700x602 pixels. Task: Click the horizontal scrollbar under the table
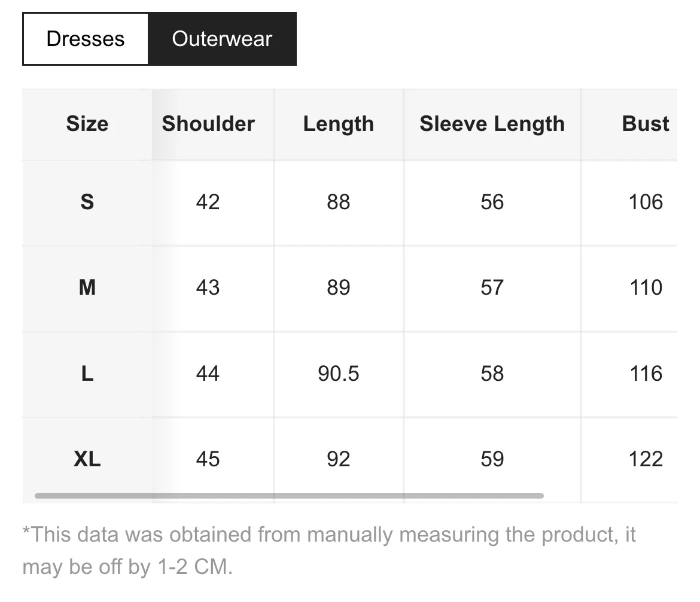pyautogui.click(x=289, y=496)
